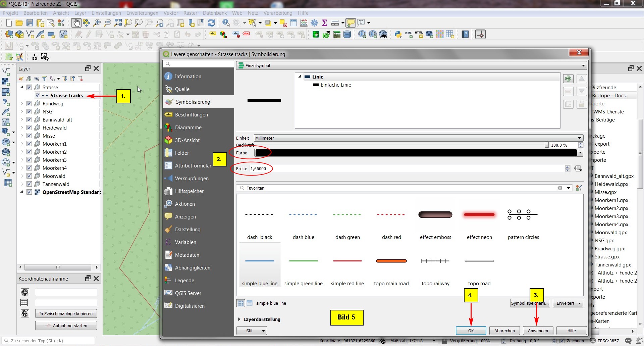644x346 pixels.
Task: Open the Python console icon
Action: [x=398, y=34]
